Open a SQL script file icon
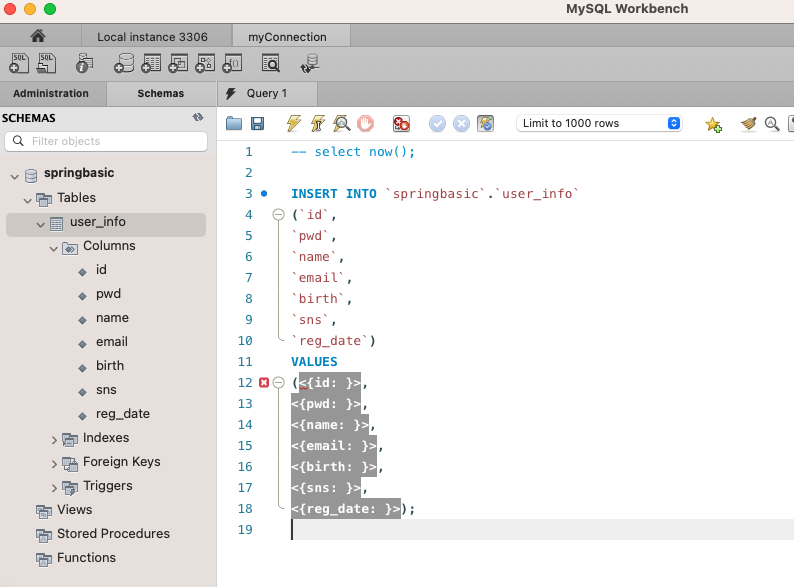794x587 pixels. pos(47,63)
